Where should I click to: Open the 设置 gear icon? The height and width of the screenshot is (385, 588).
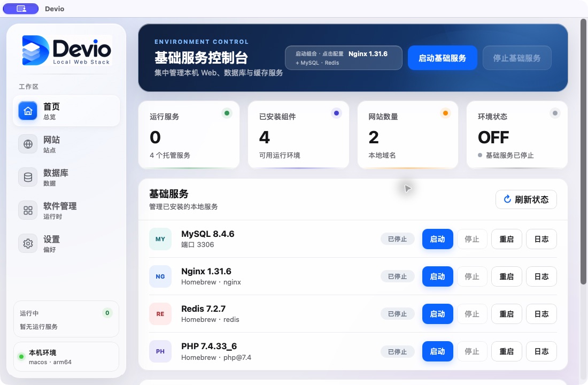click(x=28, y=243)
